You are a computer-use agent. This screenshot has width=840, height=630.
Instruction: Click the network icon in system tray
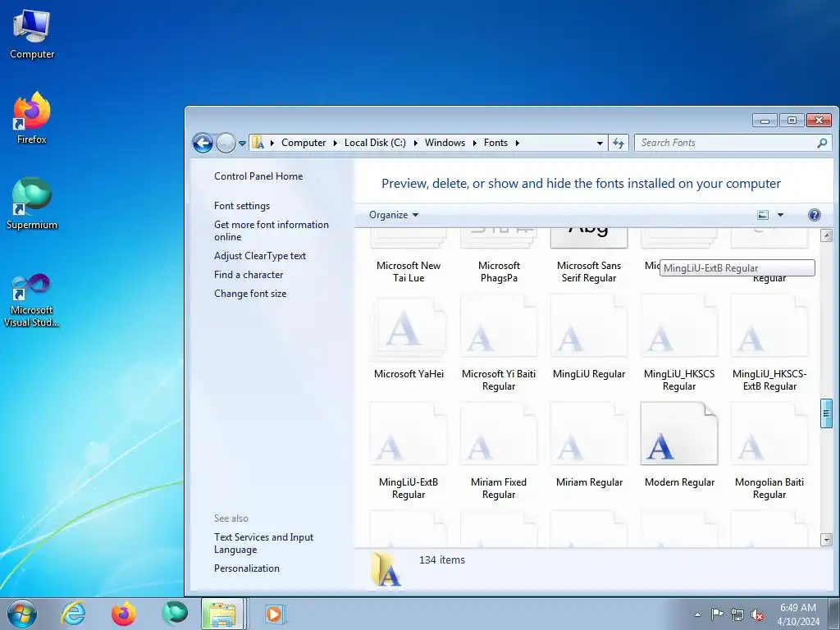coord(737,614)
